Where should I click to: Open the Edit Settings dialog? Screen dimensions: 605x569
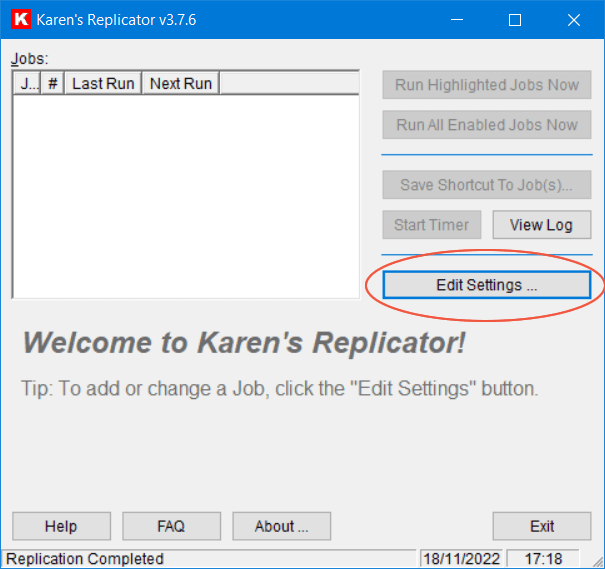[487, 285]
